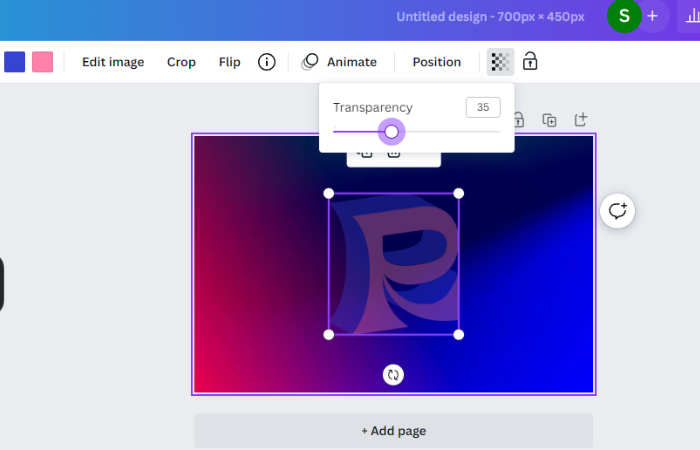The image size is (700, 450).
Task: Open the blue color swatch
Action: click(15, 62)
